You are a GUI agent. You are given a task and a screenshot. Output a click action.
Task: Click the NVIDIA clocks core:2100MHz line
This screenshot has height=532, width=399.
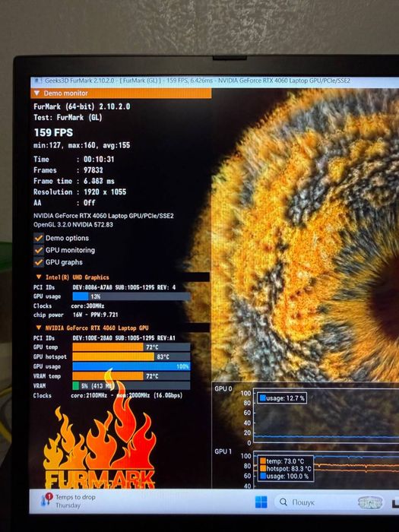click(127, 395)
